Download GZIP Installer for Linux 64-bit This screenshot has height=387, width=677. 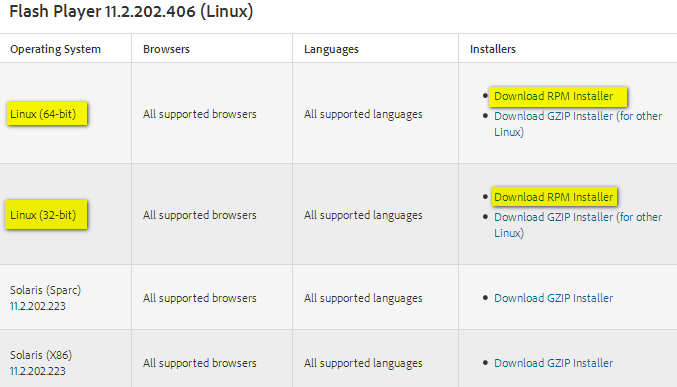coord(578,124)
